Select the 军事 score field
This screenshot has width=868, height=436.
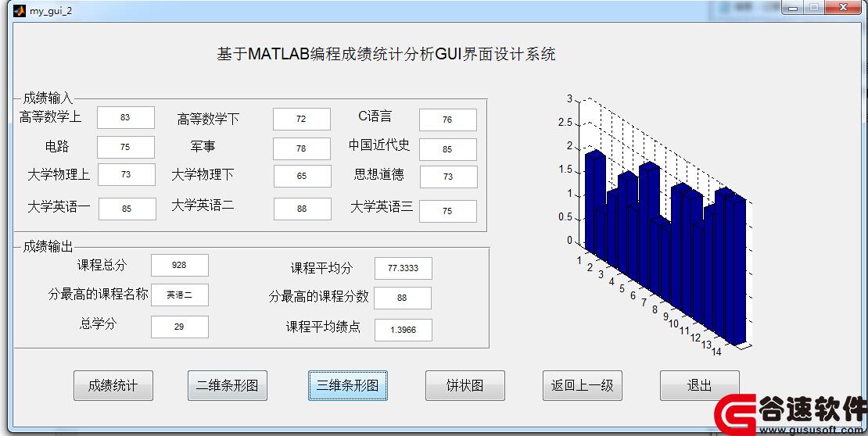pyautogui.click(x=302, y=148)
